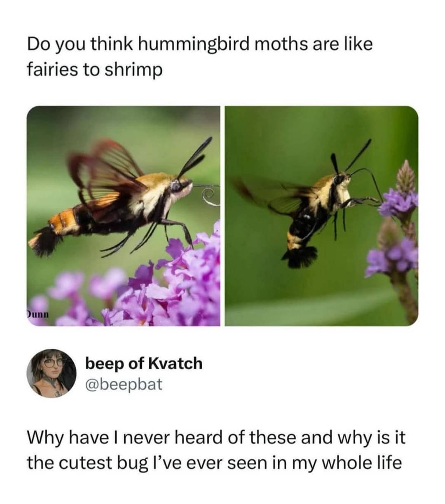Click the moth's antennae in right photo
Image resolution: width=445 pixels, height=504 pixels.
pos(350,157)
